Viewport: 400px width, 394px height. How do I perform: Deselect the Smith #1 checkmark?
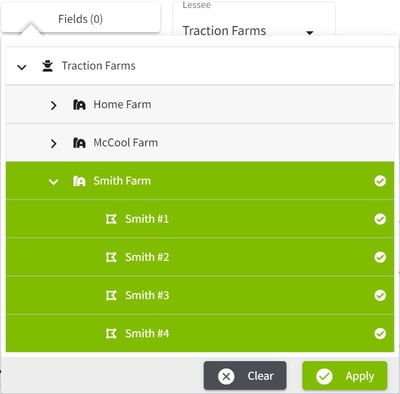[380, 219]
